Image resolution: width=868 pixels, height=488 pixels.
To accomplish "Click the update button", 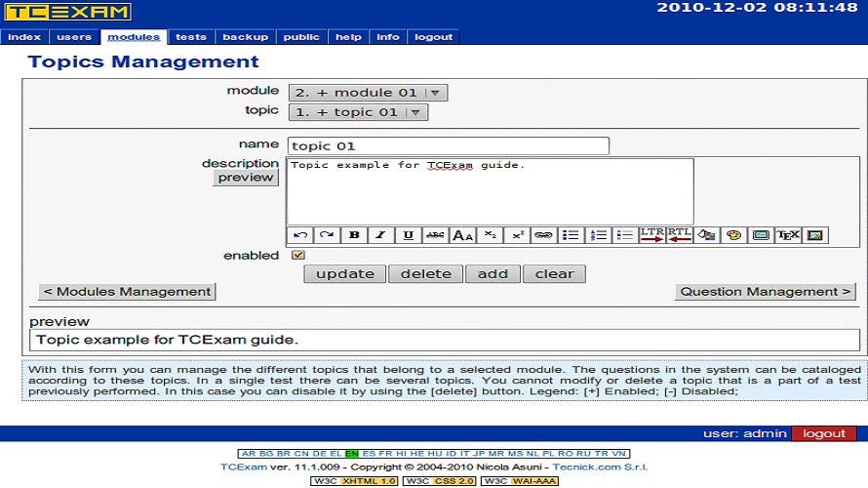I will pos(345,273).
